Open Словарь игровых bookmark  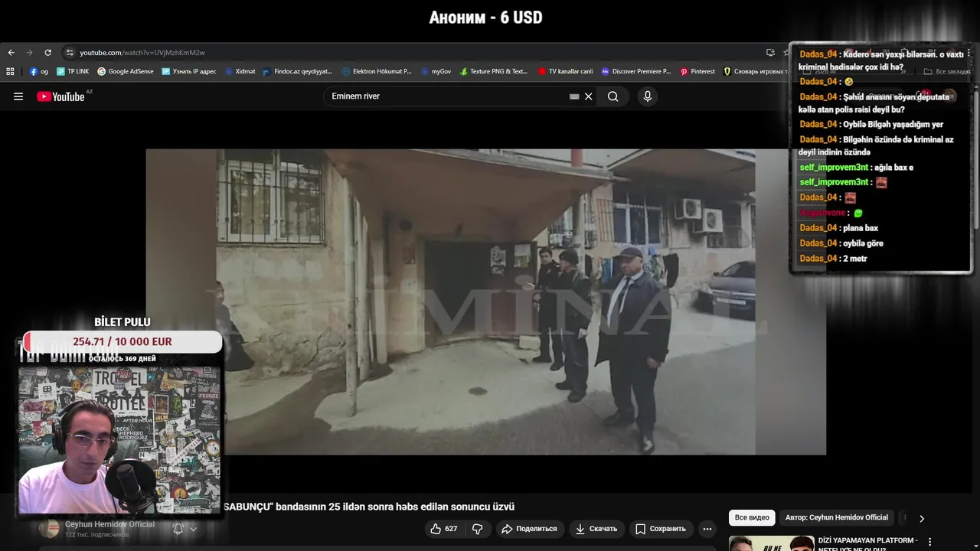coord(756,71)
